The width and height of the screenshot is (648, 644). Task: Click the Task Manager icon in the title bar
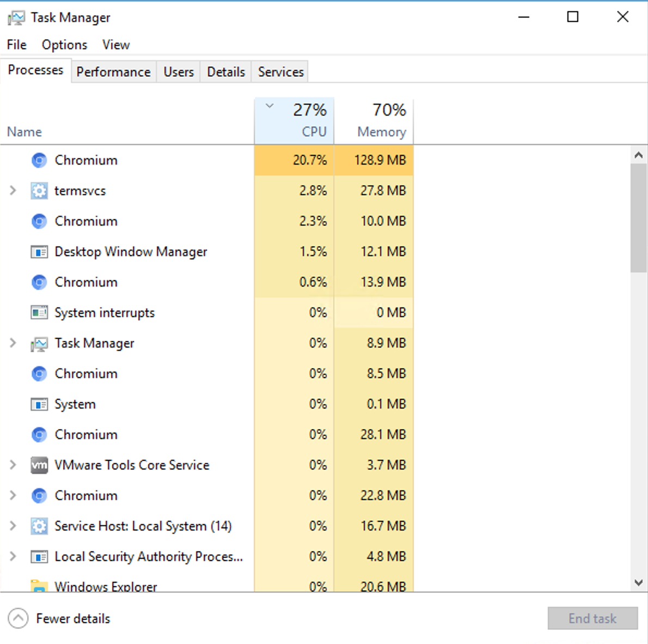(x=16, y=18)
